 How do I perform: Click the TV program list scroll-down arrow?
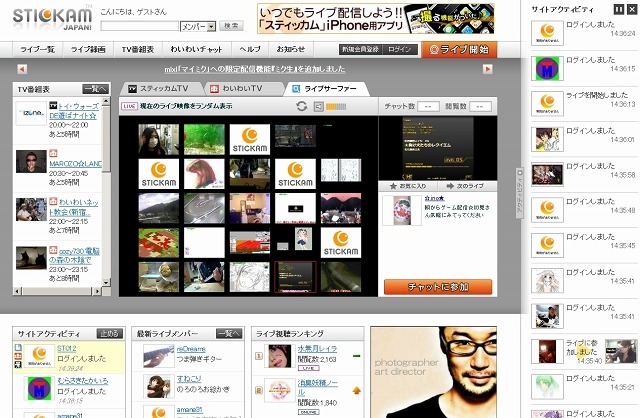106,282
